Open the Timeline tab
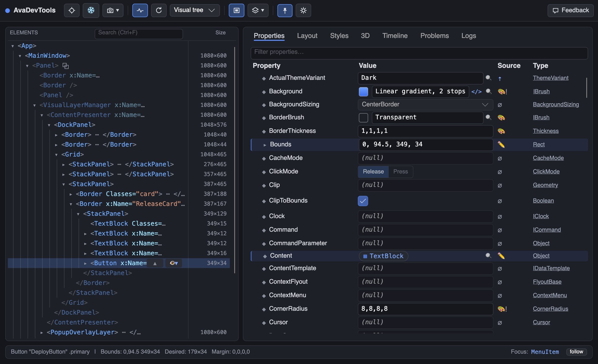The height and width of the screenshot is (364, 598). [x=395, y=36]
